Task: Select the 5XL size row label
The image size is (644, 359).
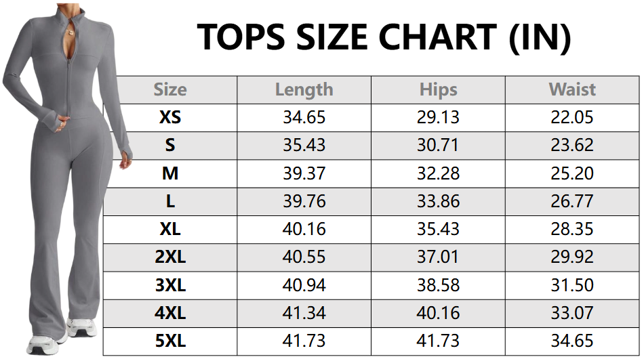Action: pos(170,341)
